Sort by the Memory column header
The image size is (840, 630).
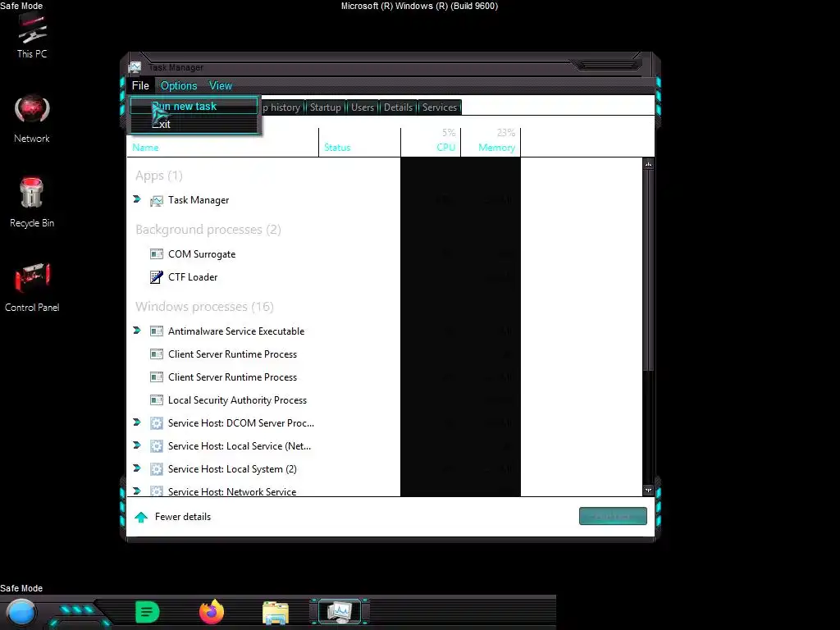click(491, 143)
